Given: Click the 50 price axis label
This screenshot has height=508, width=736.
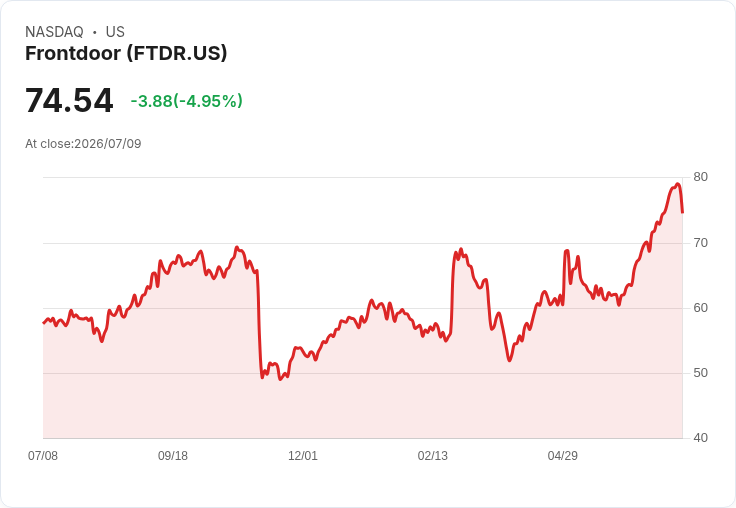Looking at the screenshot, I should click(700, 373).
